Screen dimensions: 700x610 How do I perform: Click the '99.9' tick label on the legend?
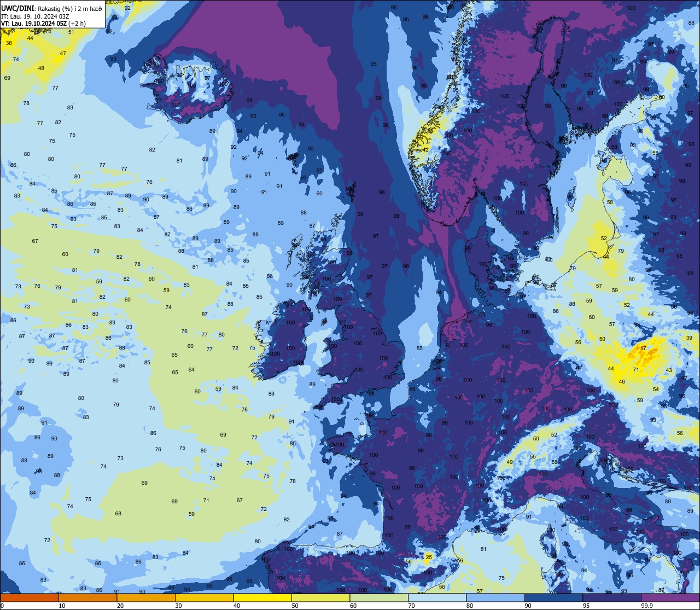tap(647, 606)
